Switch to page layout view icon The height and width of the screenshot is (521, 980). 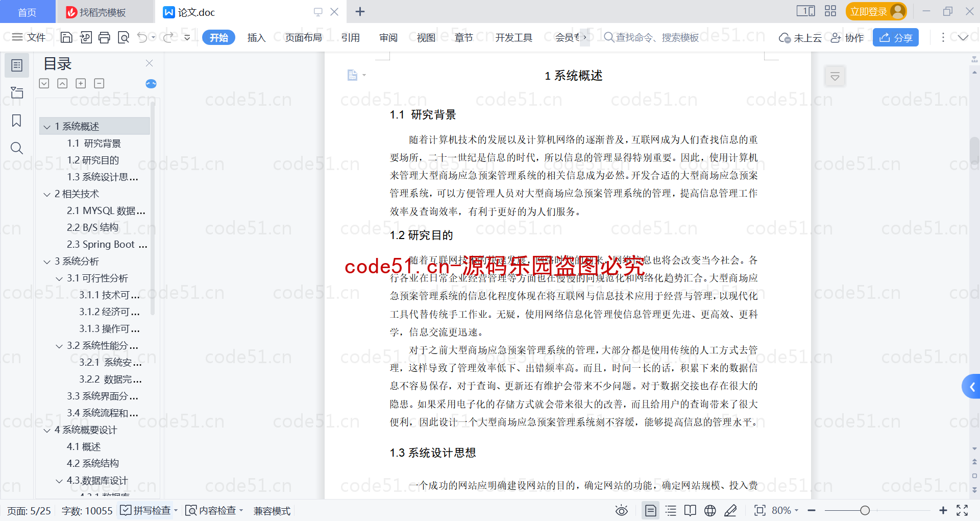coord(650,510)
